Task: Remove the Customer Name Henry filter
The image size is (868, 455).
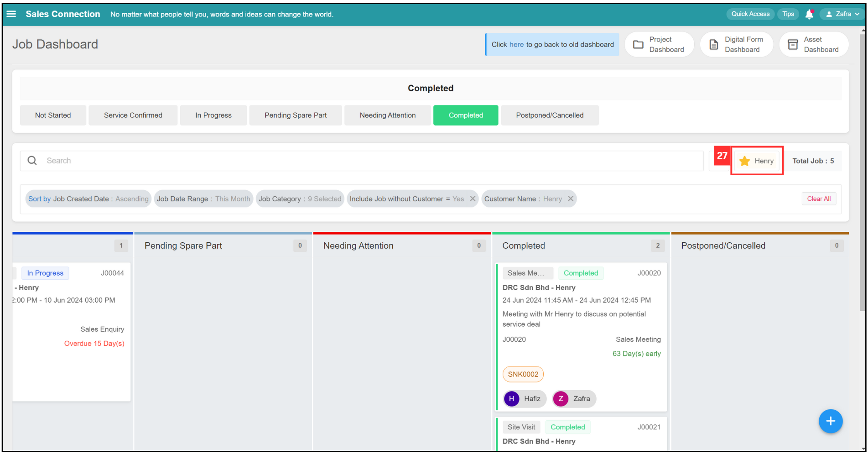Action: click(570, 199)
